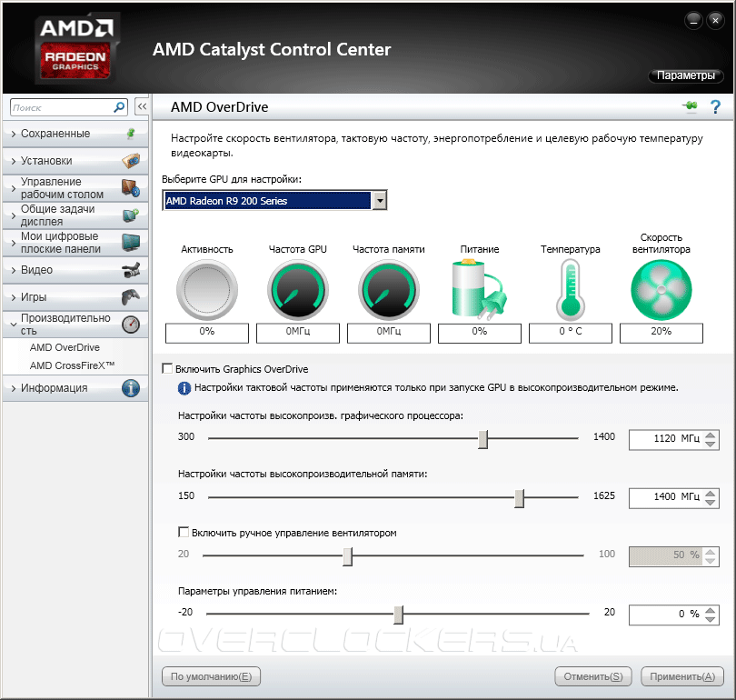Collapse the Производительность section
The image size is (736, 700).
pyautogui.click(x=13, y=325)
